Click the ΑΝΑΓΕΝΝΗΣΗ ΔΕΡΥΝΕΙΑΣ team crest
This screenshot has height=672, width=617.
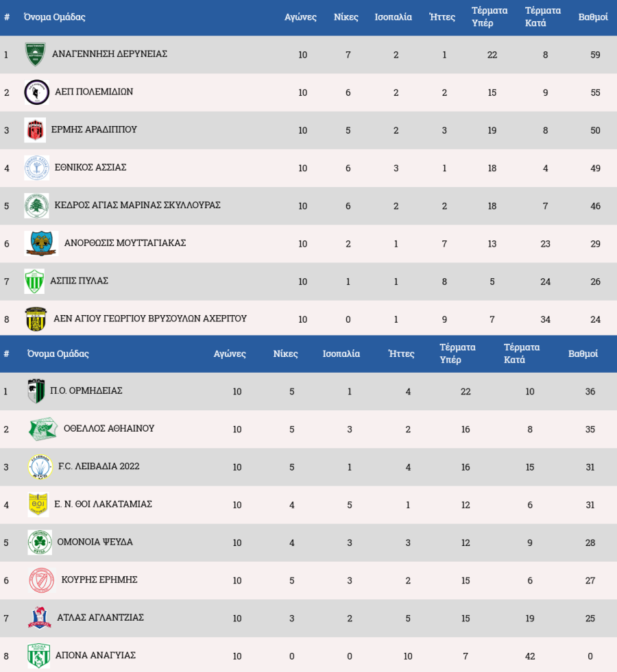(x=35, y=54)
